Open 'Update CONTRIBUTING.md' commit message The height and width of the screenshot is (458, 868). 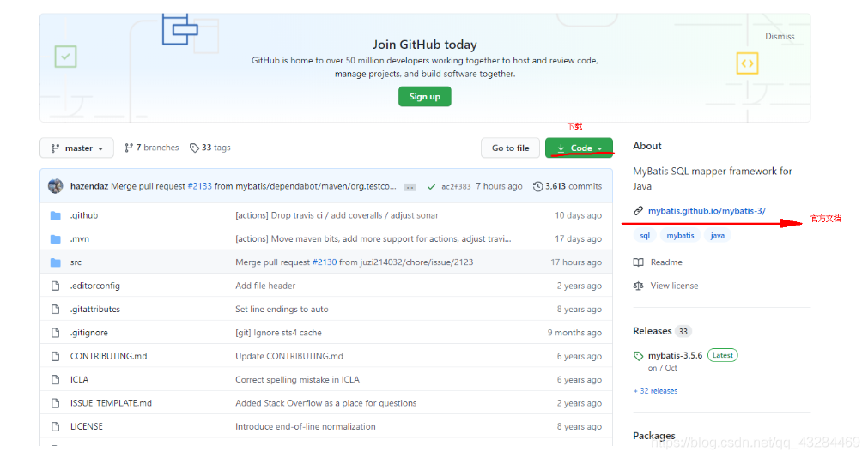[289, 356]
